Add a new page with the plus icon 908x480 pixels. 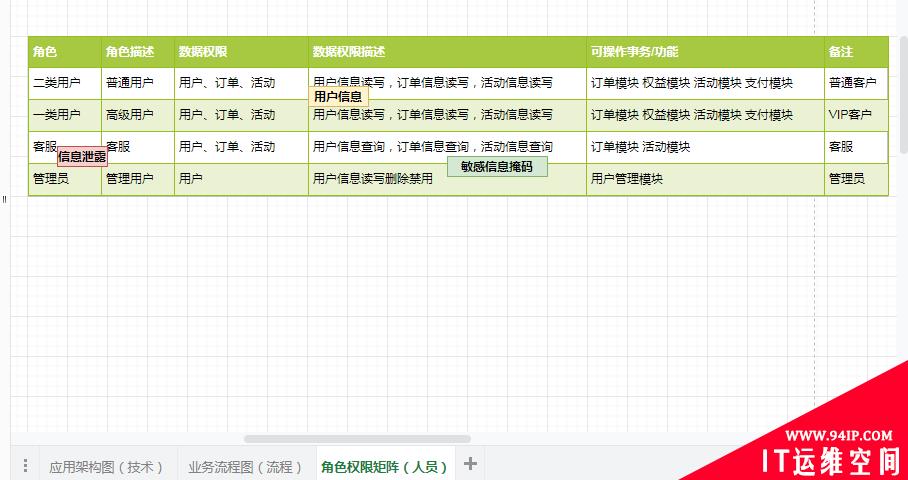click(x=470, y=464)
